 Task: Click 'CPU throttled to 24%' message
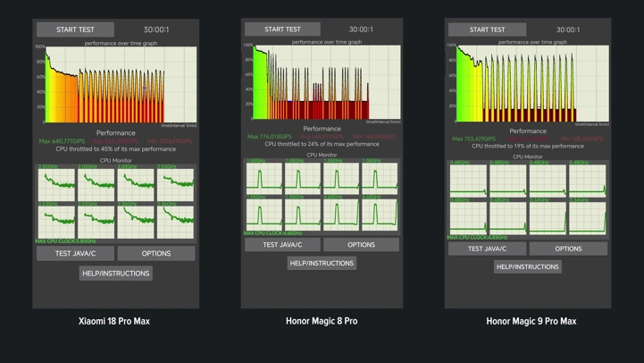click(322, 144)
